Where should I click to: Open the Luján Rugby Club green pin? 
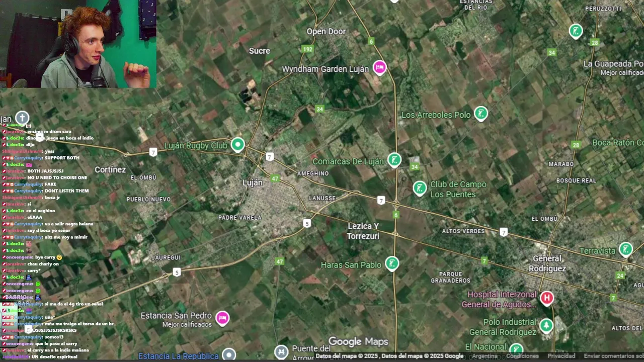point(237,145)
